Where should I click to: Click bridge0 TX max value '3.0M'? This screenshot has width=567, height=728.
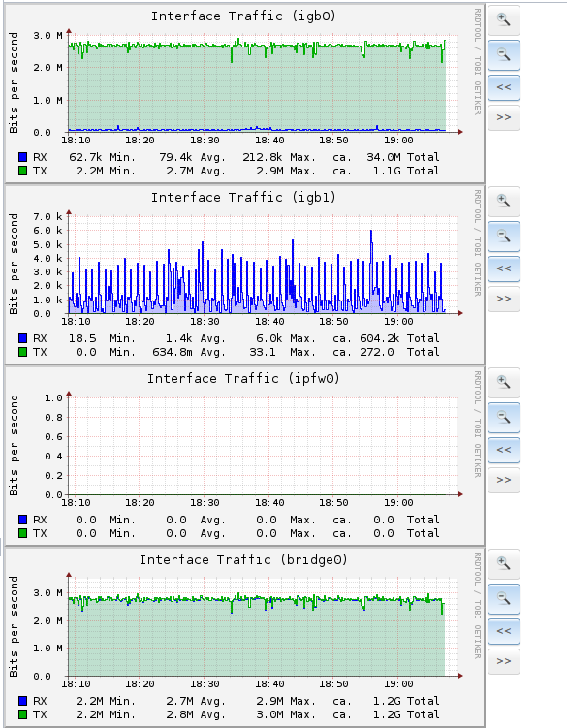click(269, 713)
